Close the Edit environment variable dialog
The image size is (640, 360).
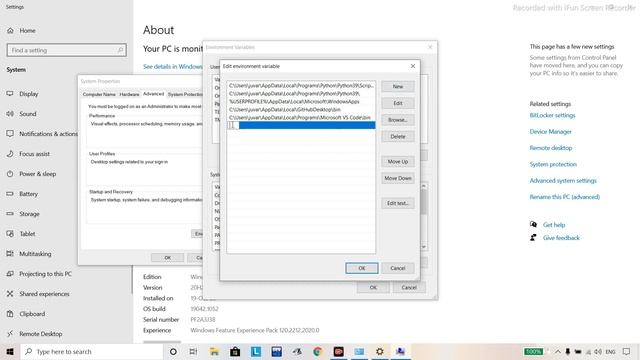click(413, 66)
